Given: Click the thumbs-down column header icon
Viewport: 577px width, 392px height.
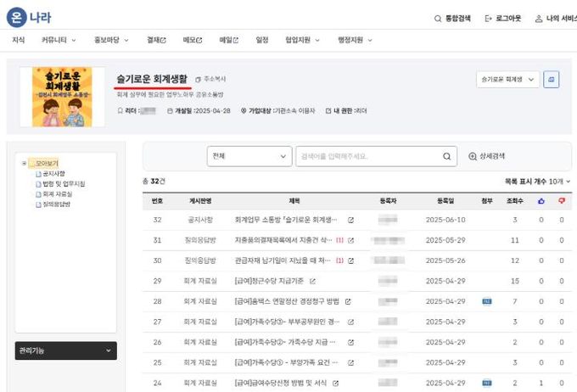Looking at the screenshot, I should pos(561,201).
